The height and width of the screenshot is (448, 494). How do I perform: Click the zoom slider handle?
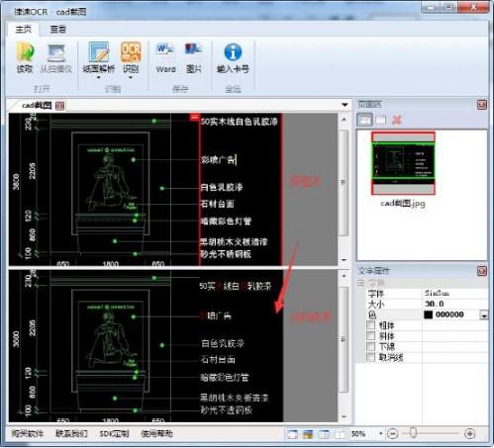tap(413, 433)
